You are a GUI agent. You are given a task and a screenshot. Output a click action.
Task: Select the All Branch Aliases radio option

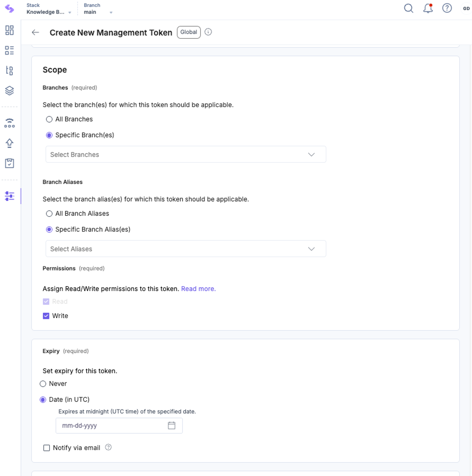click(49, 214)
